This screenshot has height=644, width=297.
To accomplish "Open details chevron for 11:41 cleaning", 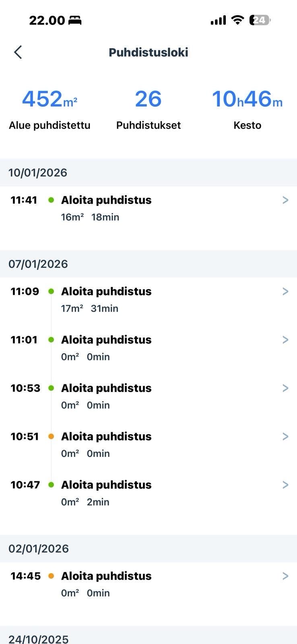I will click(285, 200).
